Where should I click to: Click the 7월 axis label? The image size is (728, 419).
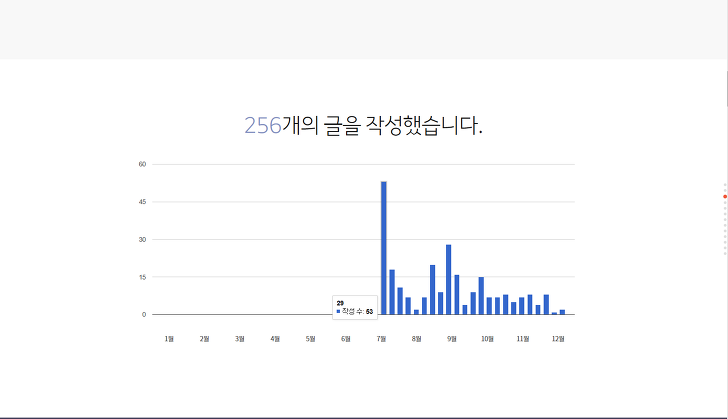click(381, 339)
